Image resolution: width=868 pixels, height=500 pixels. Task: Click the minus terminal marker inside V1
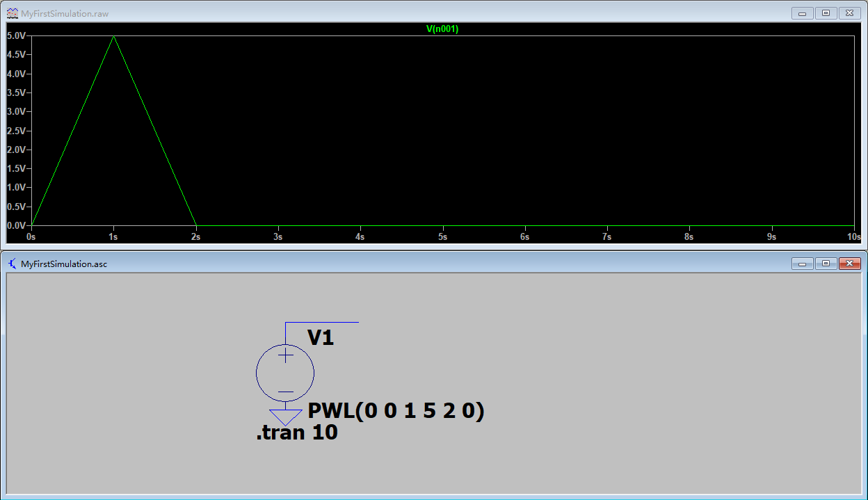coord(284,391)
